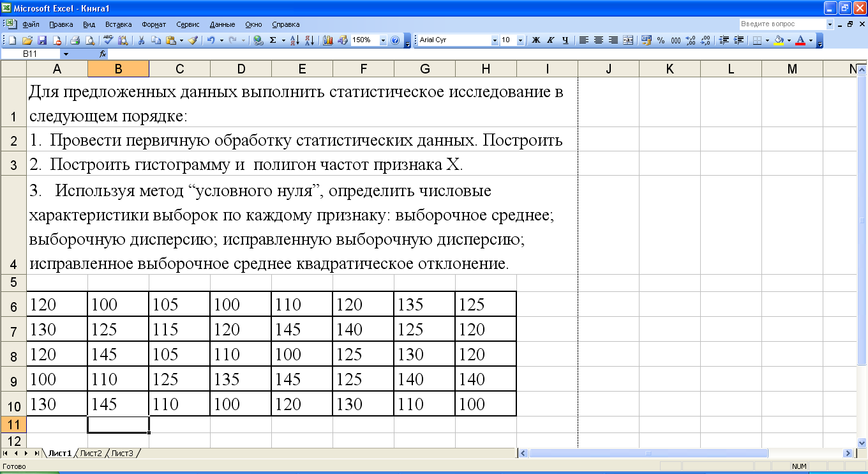
Task: Select the Лист1 sheet tab
Action: point(59,453)
